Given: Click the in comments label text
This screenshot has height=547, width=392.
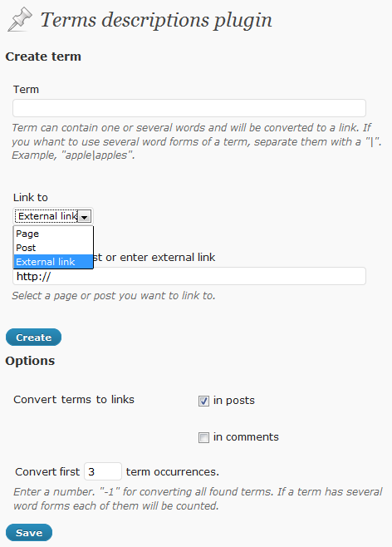Looking at the screenshot, I should click(x=246, y=437).
